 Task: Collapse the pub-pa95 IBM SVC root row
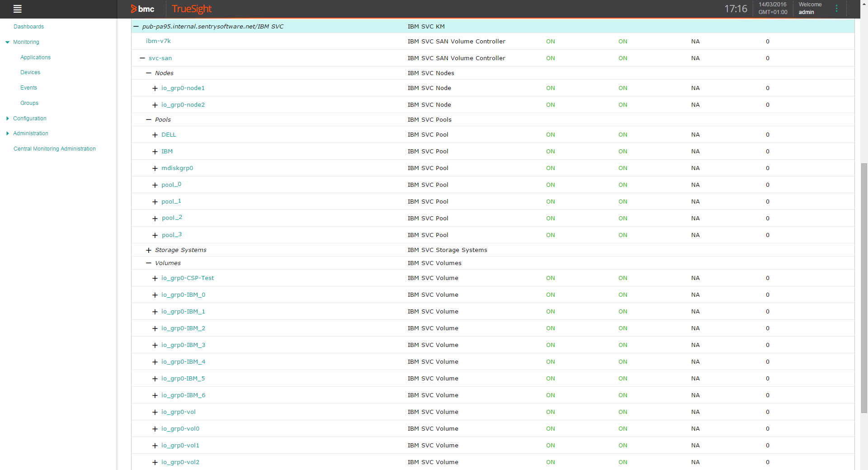(x=136, y=27)
